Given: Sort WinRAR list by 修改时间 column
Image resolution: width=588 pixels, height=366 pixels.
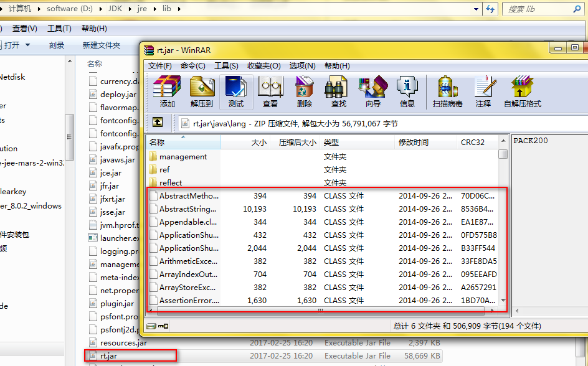Looking at the screenshot, I should pyautogui.click(x=425, y=143).
